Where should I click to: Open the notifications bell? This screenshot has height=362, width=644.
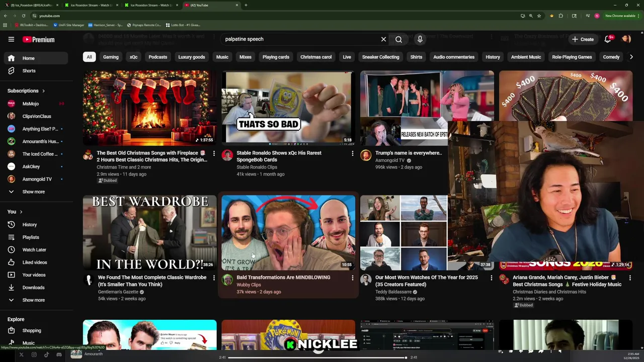(x=608, y=39)
